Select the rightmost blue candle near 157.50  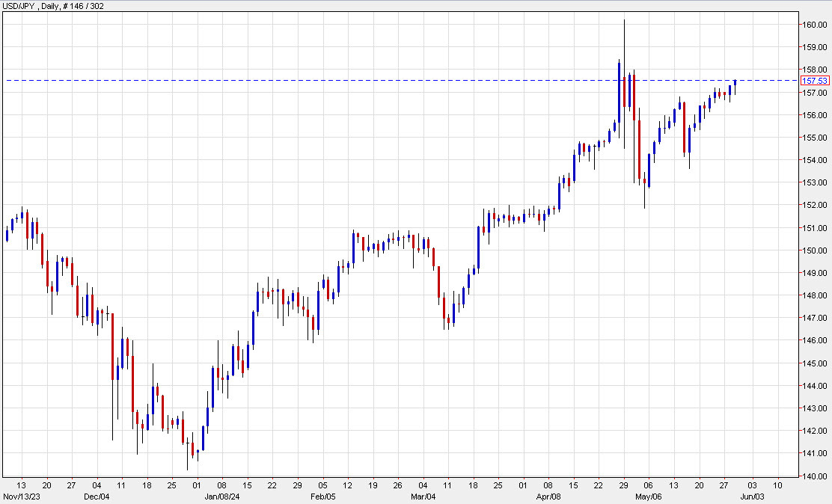(x=735, y=84)
